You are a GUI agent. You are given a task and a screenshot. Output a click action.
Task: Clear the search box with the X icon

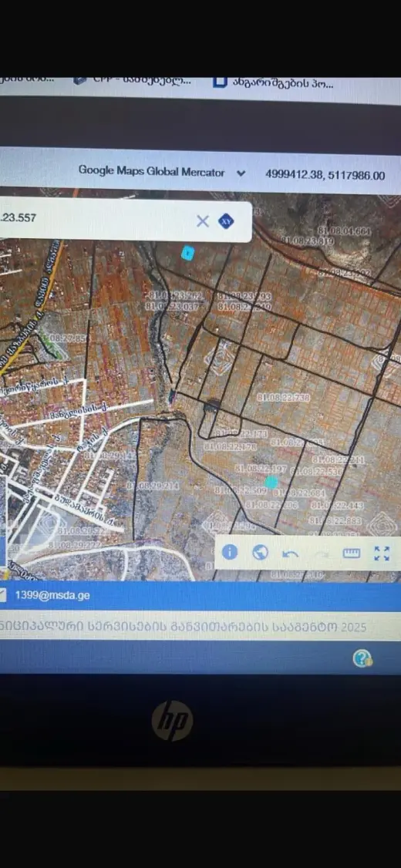point(203,221)
